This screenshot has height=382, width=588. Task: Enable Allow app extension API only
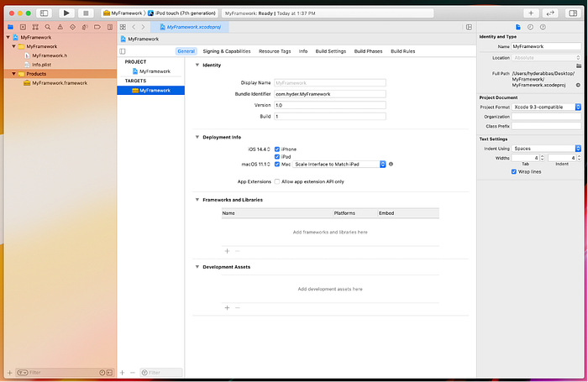(x=277, y=181)
